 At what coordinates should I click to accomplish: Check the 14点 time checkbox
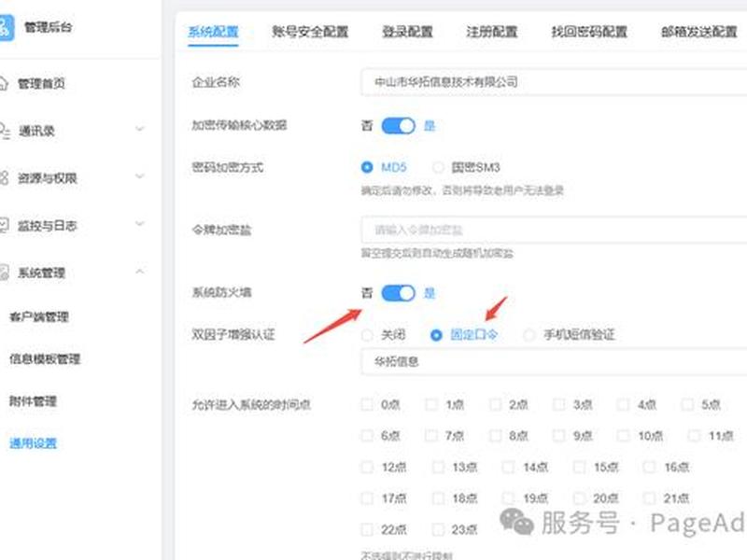tap(509, 467)
